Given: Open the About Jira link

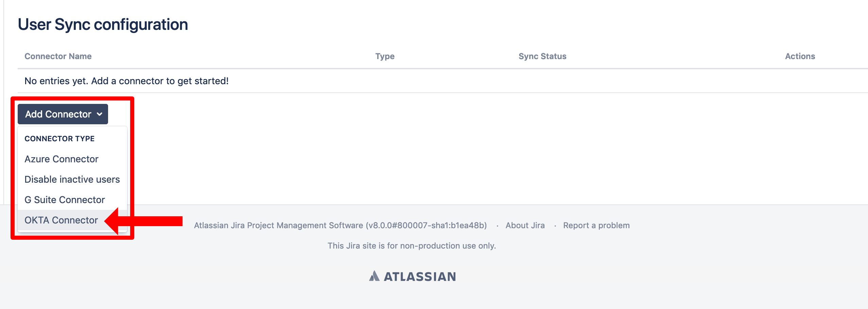Looking at the screenshot, I should [525, 225].
